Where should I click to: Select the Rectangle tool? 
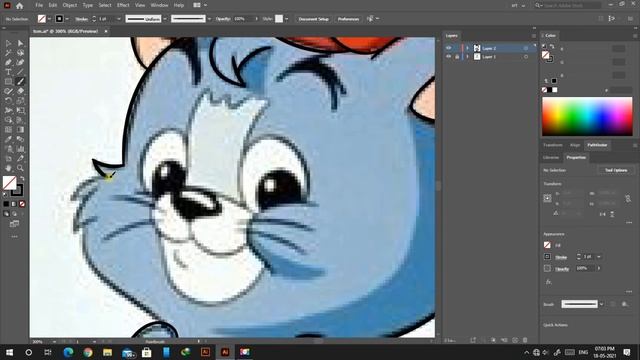8,82
